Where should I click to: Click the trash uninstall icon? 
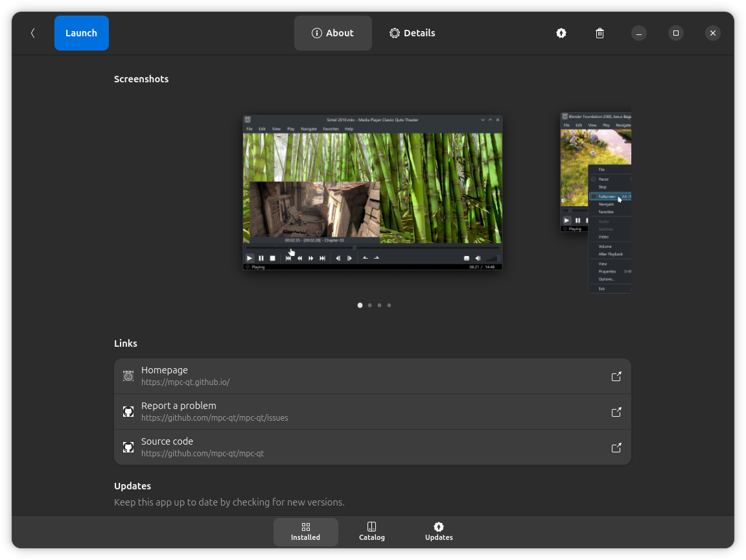click(600, 33)
